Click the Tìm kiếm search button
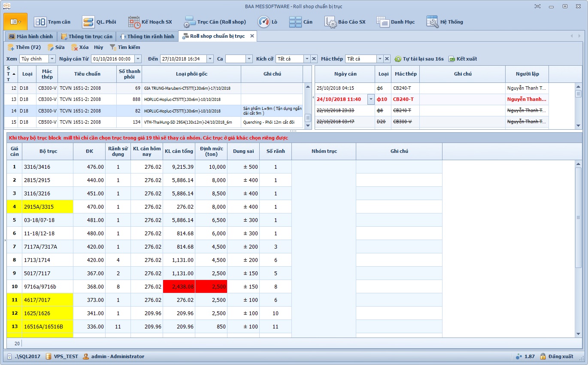Viewport: 588px width, 365px height. tap(125, 47)
